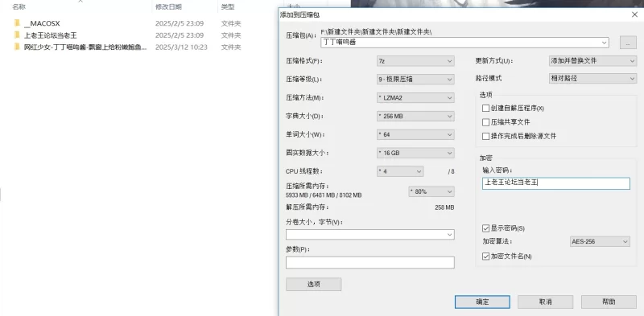
Task: Open the 路径模式 相对路径 dropdown
Action: click(x=592, y=78)
